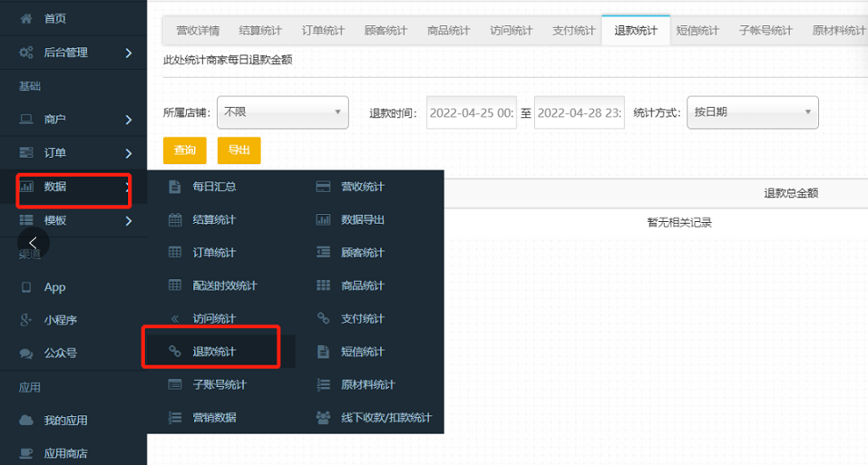Switch to the 支付统计 tab
Viewport: 868px width, 465px height.
pos(573,31)
